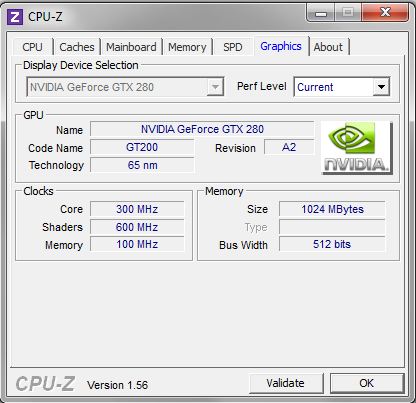416x403 pixels.
Task: Open the Perf Level dropdown arrow
Action: [x=381, y=87]
